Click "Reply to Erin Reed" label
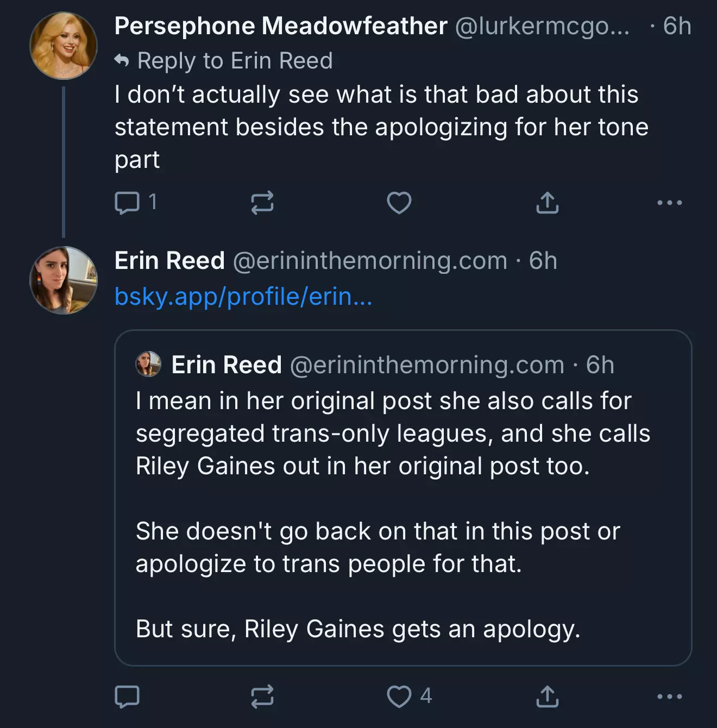 [234, 61]
